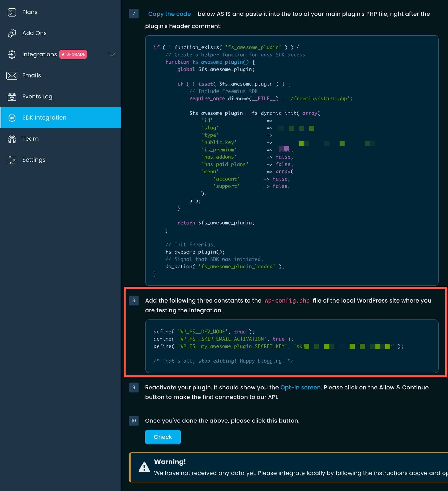
Task: Click the UPGRADE badge next to Integrations
Action: (73, 54)
